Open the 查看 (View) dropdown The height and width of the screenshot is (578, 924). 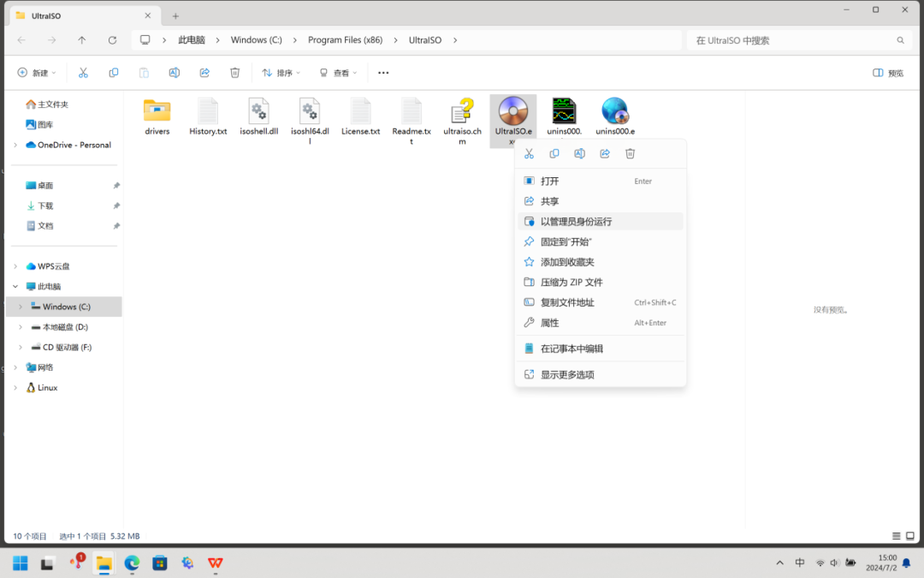tap(338, 73)
